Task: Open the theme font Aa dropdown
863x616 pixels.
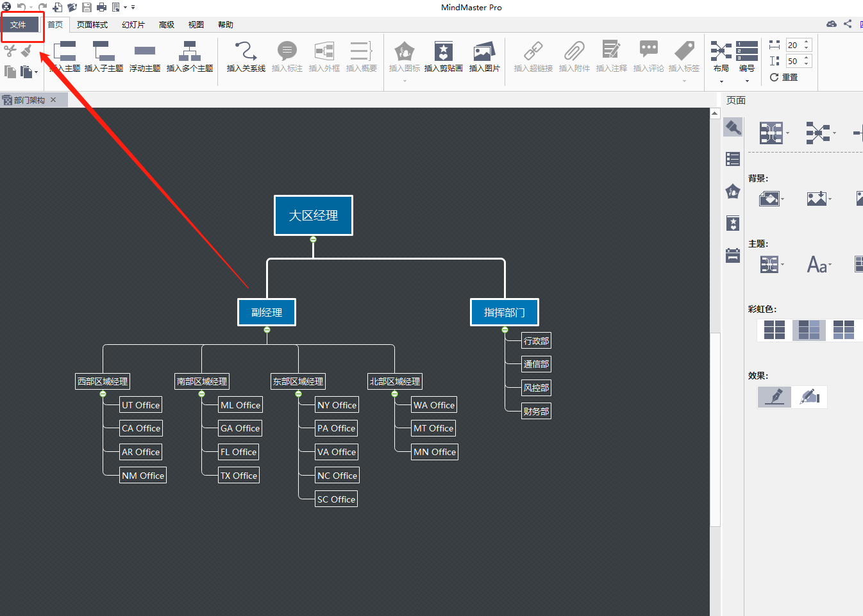Action: (819, 264)
